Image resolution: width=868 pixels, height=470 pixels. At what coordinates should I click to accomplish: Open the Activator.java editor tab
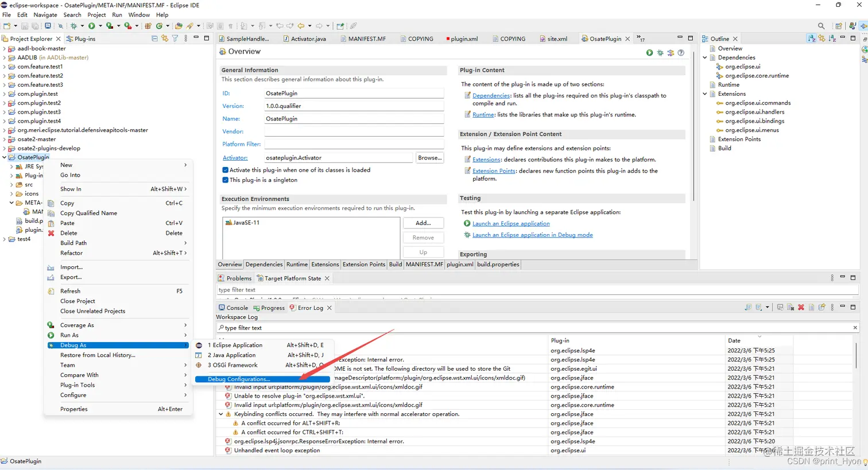click(x=304, y=39)
